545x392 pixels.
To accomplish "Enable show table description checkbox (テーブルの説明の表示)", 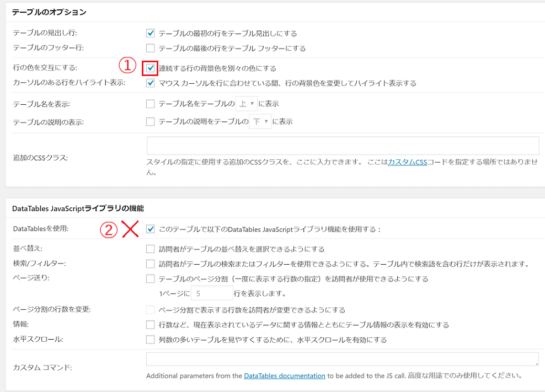I will click(x=150, y=122).
